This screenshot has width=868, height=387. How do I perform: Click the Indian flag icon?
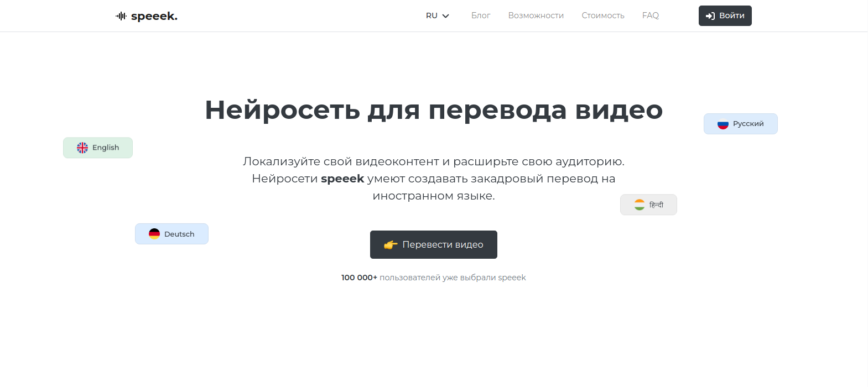pyautogui.click(x=640, y=205)
